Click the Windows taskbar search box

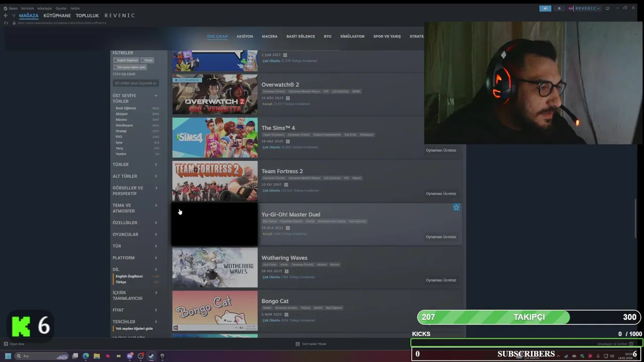point(42,356)
